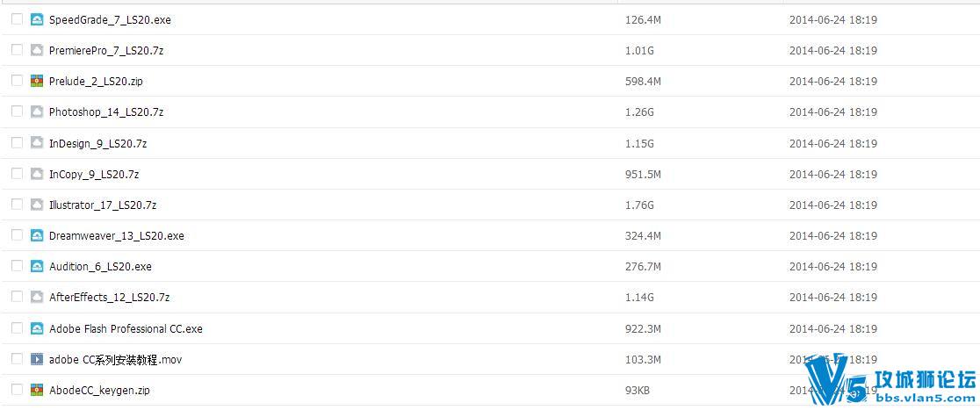The height and width of the screenshot is (410, 980).
Task: Click the archive icon beside PremierePro_7_LS20.7z
Action: (37, 50)
